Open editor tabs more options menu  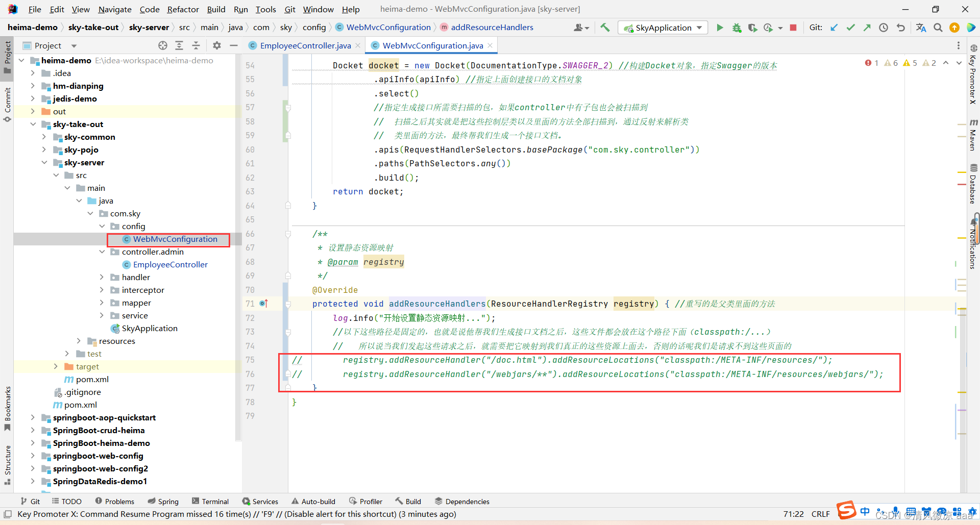coord(958,45)
